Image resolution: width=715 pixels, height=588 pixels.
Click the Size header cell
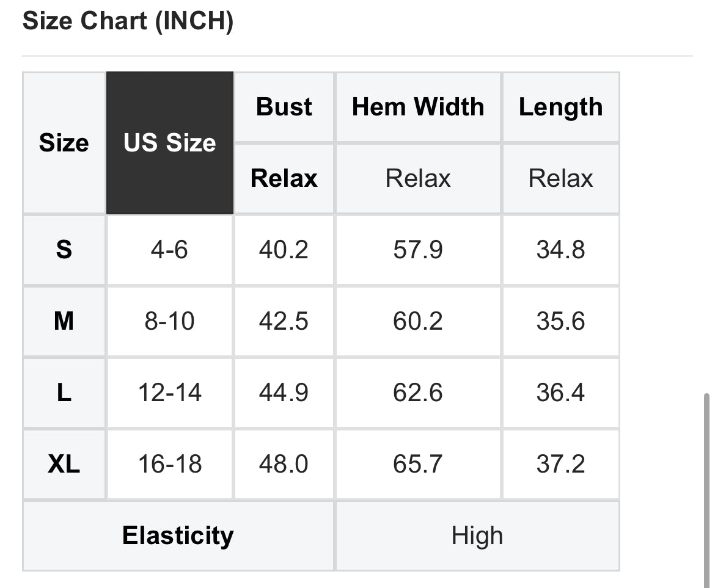coord(64,143)
